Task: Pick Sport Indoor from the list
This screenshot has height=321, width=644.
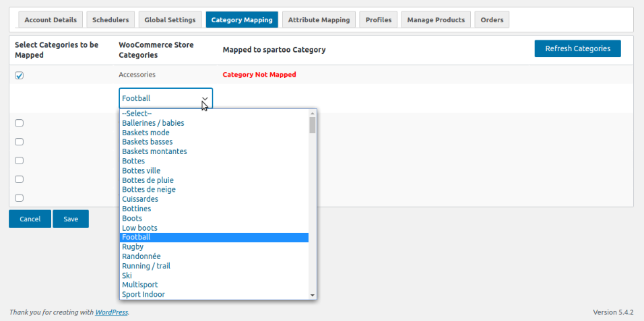Action: 143,294
